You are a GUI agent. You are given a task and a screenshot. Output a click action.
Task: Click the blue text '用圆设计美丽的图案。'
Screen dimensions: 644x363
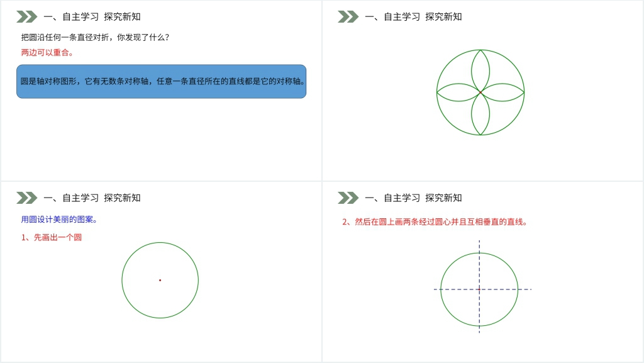(x=59, y=220)
